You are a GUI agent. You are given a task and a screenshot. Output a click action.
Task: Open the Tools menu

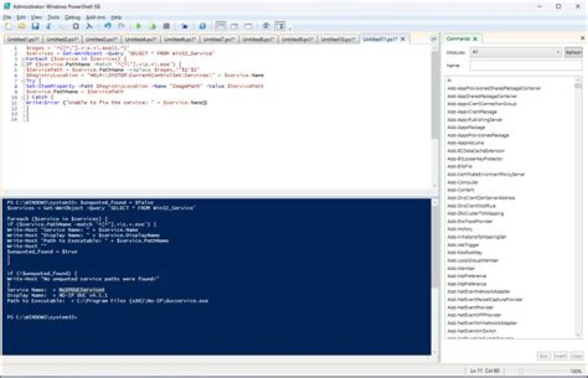point(53,17)
